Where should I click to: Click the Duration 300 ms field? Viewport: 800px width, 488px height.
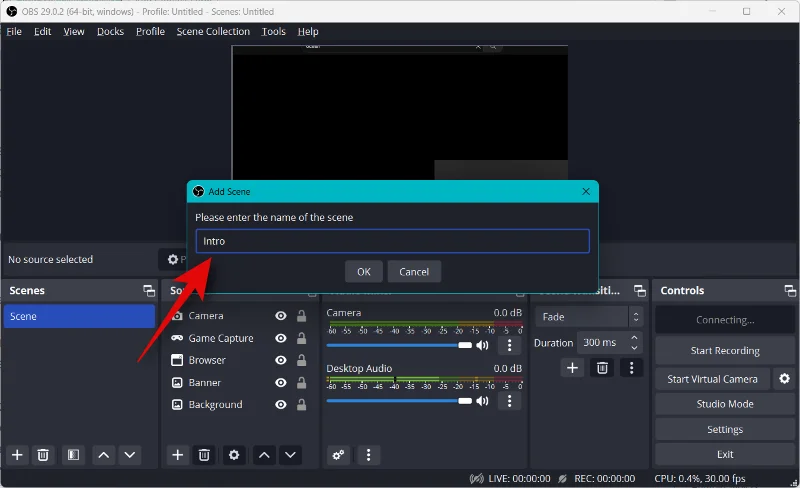610,343
